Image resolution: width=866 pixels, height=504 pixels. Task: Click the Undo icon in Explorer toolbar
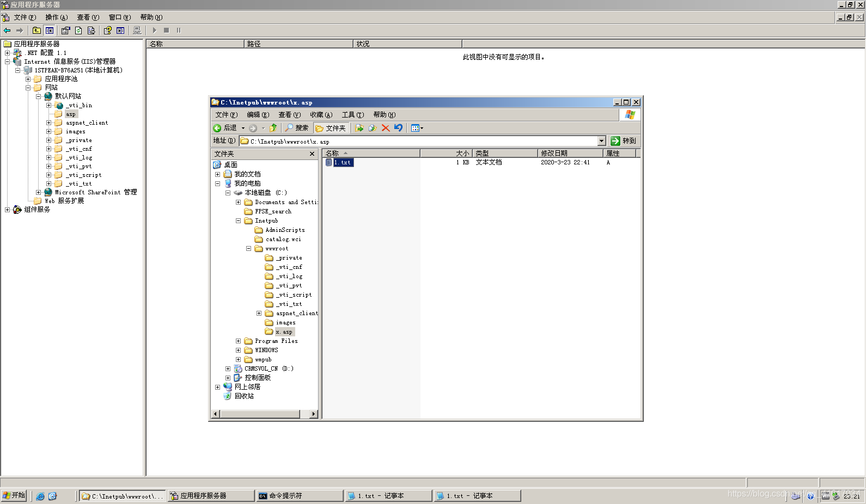[x=399, y=128]
